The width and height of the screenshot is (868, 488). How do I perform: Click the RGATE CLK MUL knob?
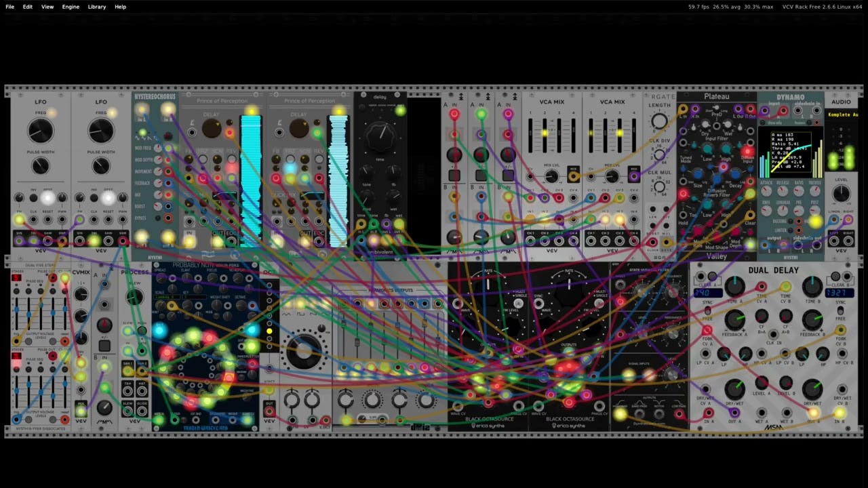[659, 187]
